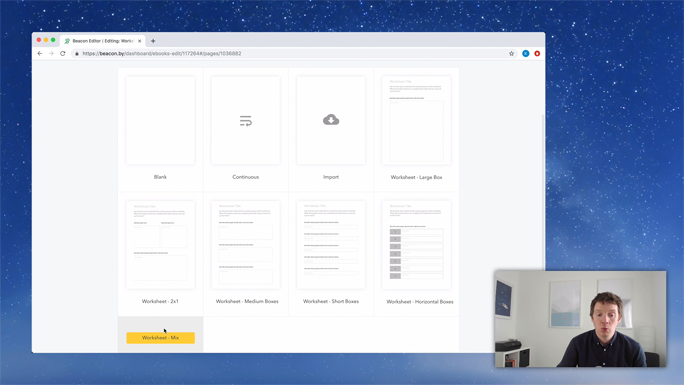Select Worksheet - Short Boxes template thumbnail
This screenshot has width=684, height=385.
331,245
